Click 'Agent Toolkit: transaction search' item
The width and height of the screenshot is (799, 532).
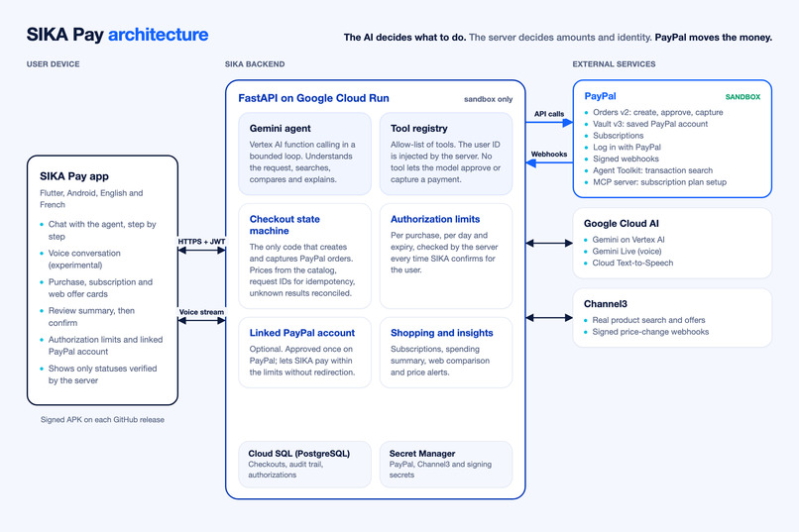pos(652,170)
